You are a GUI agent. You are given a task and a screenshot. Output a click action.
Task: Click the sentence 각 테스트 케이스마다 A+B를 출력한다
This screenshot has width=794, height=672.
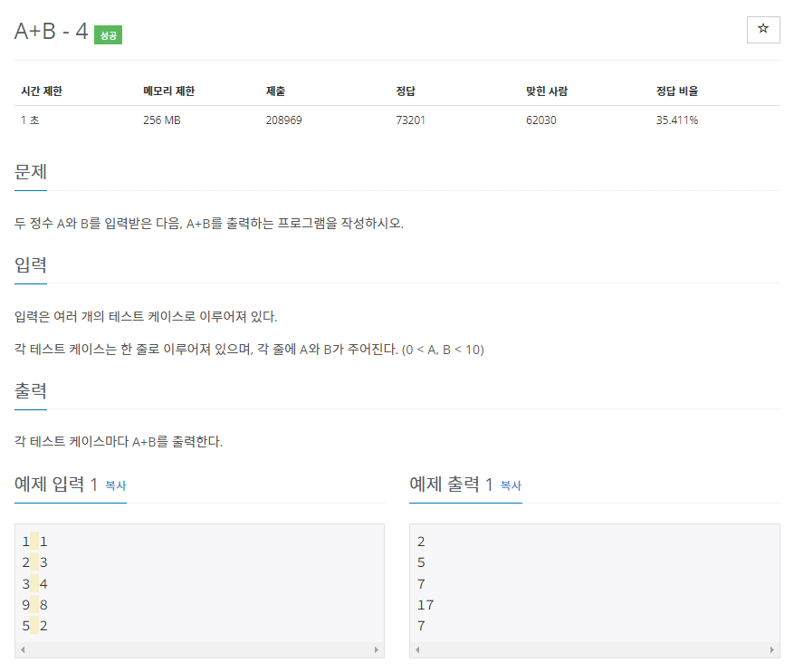pos(118,442)
